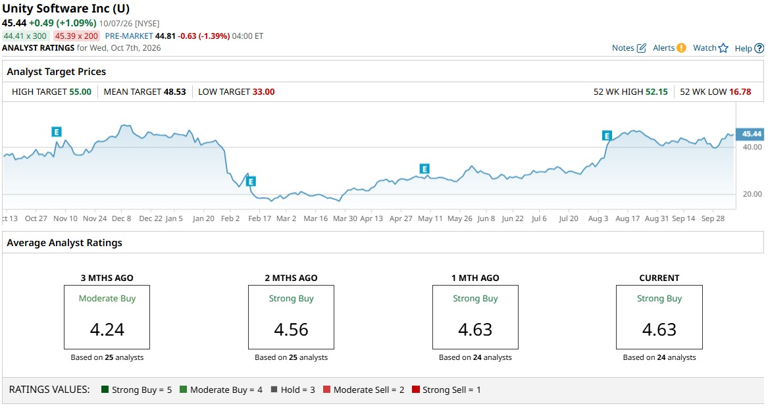The width and height of the screenshot is (768, 408).
Task: Click the 20.00 price axis label
Action: (x=752, y=194)
